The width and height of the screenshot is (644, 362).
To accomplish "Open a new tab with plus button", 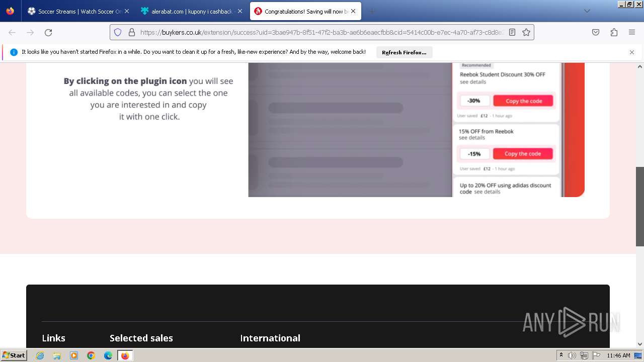I will [372, 11].
